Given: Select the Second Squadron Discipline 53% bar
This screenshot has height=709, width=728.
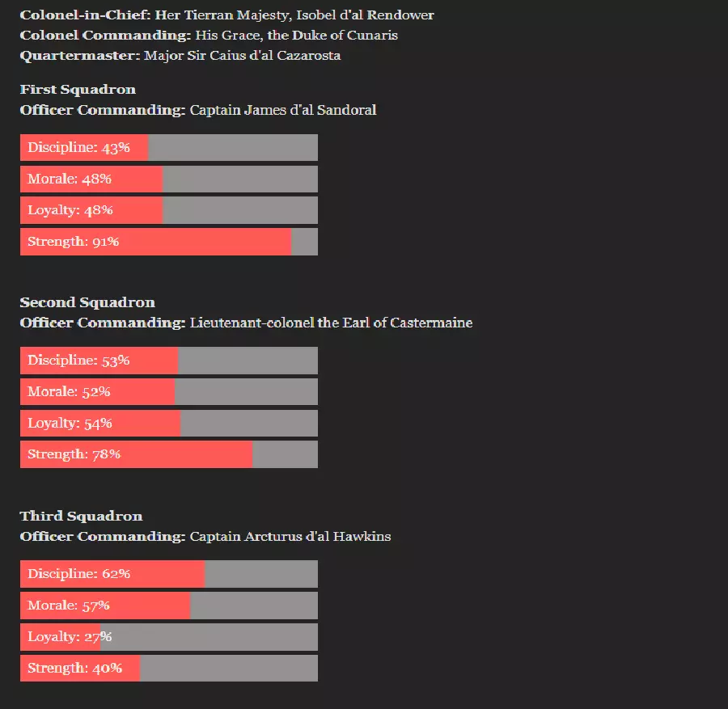Looking at the screenshot, I should coord(168,361).
